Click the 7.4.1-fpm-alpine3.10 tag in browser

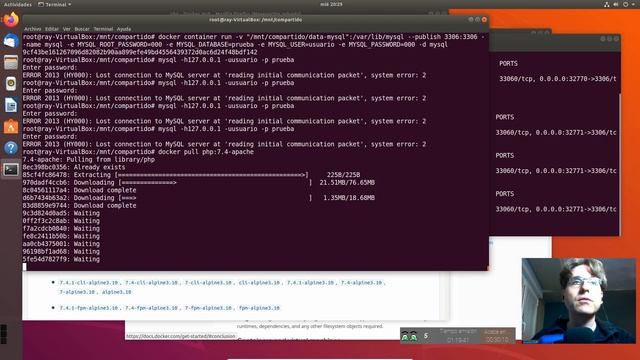89,308
